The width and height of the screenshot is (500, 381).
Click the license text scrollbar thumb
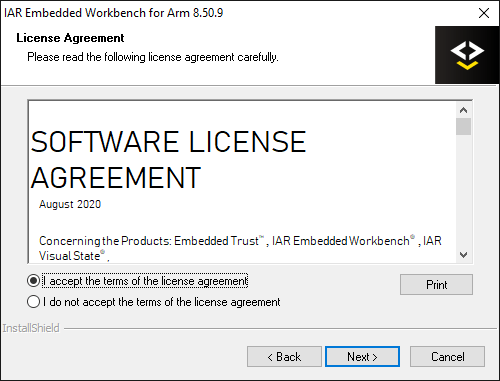pos(463,126)
